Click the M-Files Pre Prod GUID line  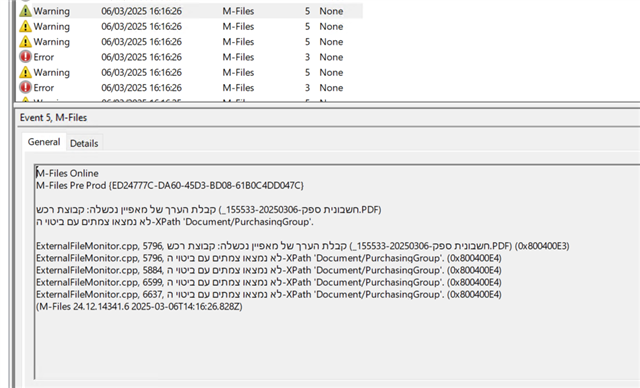pyautogui.click(x=170, y=185)
